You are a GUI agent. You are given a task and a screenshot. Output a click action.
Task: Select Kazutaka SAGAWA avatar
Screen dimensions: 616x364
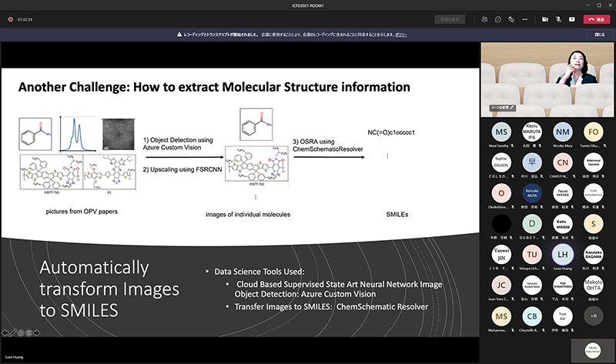(593, 255)
